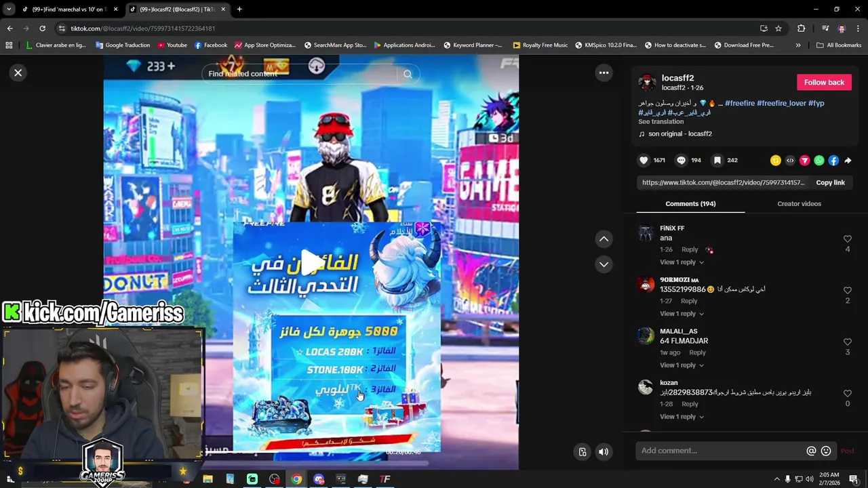
Task: Send to friends with the red paper-plane icon
Action: click(x=804, y=161)
